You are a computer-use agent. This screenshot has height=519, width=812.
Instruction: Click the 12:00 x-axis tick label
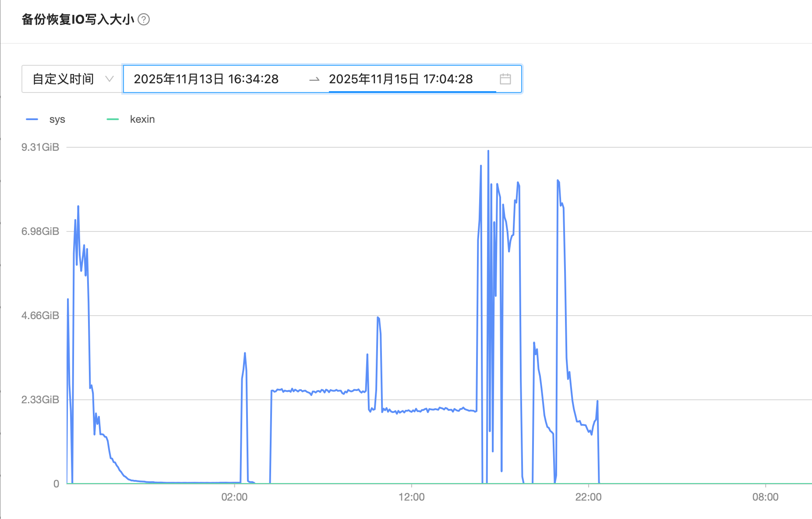pos(411,497)
